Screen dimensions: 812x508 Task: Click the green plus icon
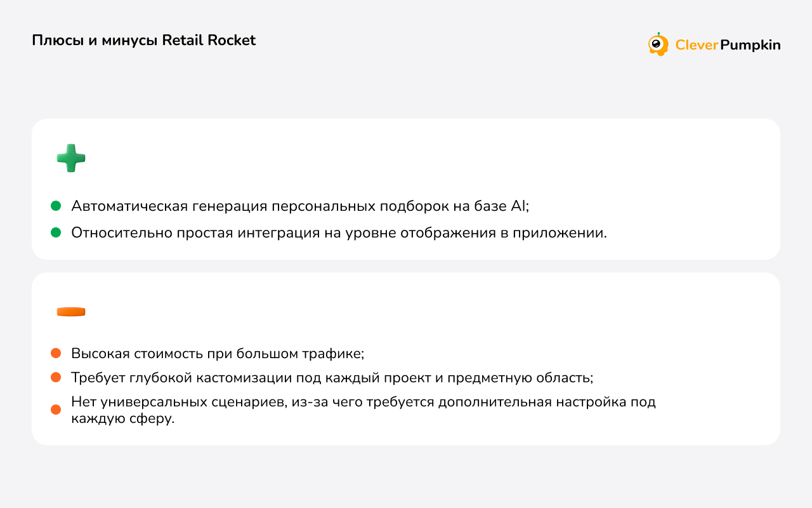click(71, 158)
